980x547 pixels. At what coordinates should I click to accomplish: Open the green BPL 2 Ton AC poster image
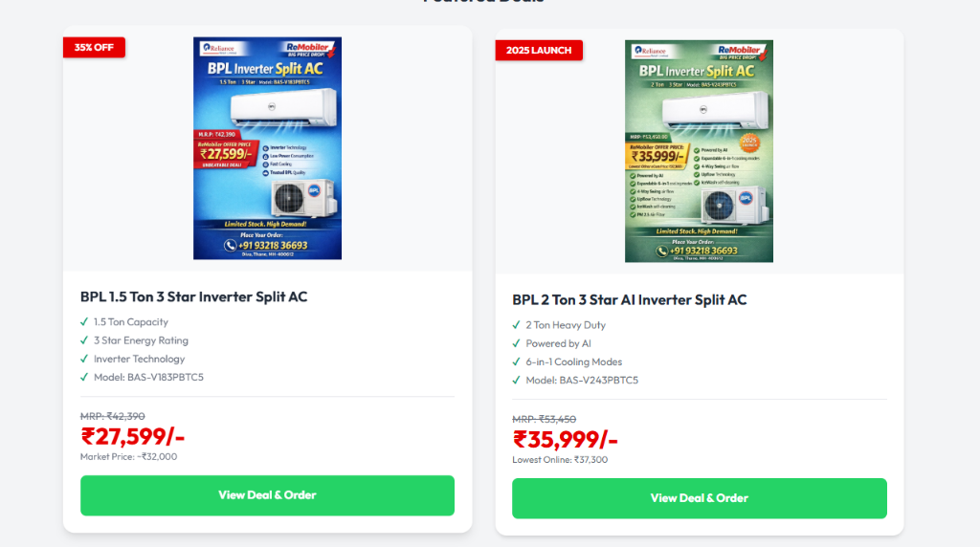tap(699, 151)
